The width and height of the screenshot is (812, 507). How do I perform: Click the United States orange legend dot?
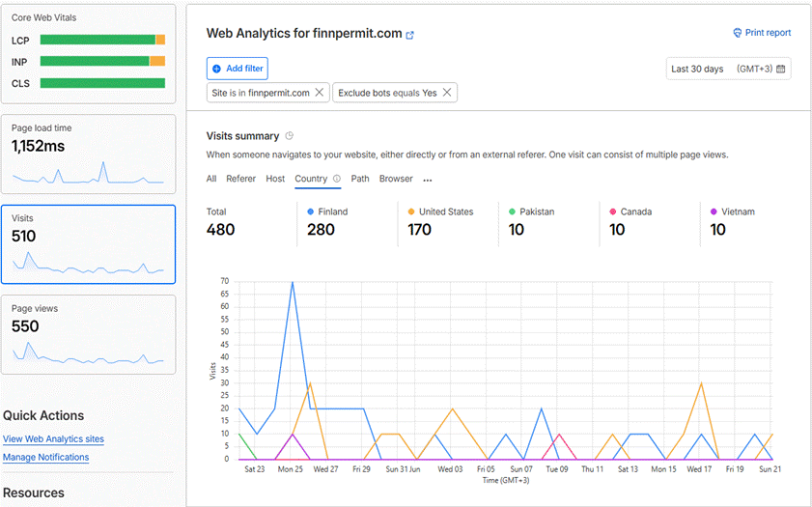tap(411, 211)
